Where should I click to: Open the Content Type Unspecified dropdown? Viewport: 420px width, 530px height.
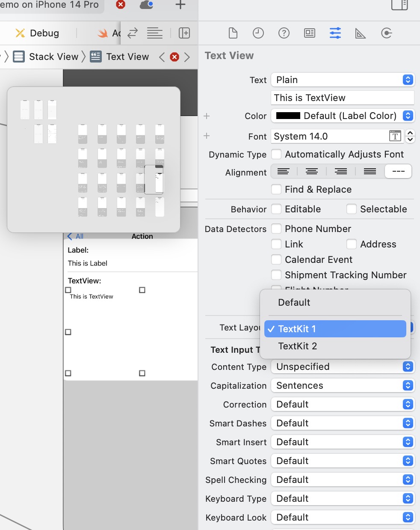click(343, 366)
